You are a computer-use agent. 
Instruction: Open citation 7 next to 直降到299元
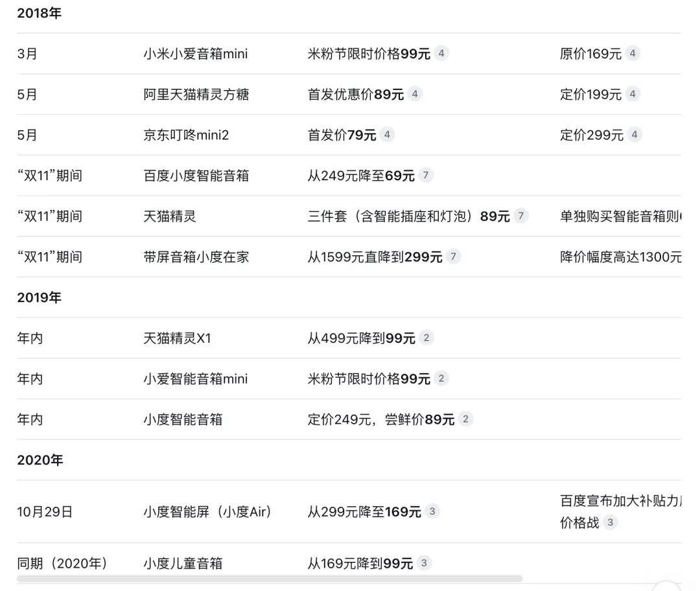pyautogui.click(x=454, y=257)
